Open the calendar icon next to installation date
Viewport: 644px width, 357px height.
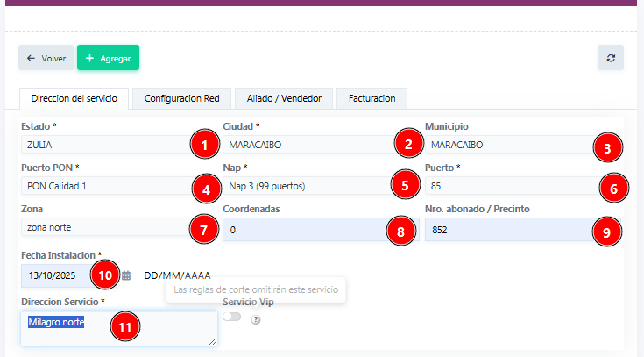pos(126,275)
